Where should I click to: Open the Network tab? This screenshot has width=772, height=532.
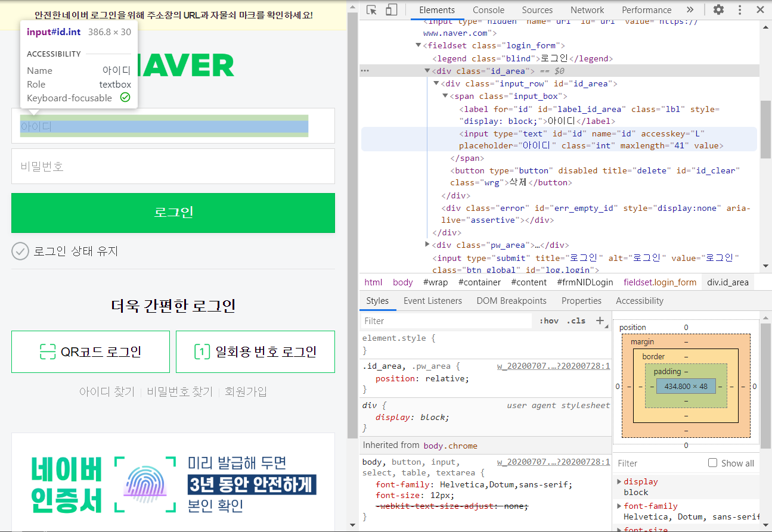(x=587, y=10)
